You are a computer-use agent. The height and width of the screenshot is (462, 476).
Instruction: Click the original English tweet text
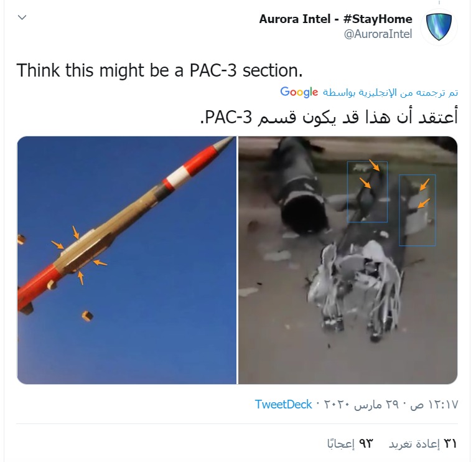point(159,70)
